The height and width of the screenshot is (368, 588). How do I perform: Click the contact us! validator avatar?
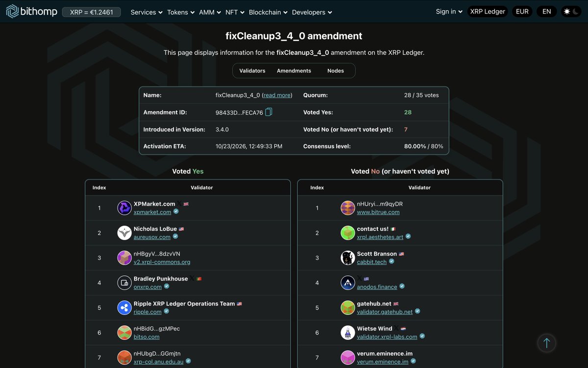tap(348, 233)
